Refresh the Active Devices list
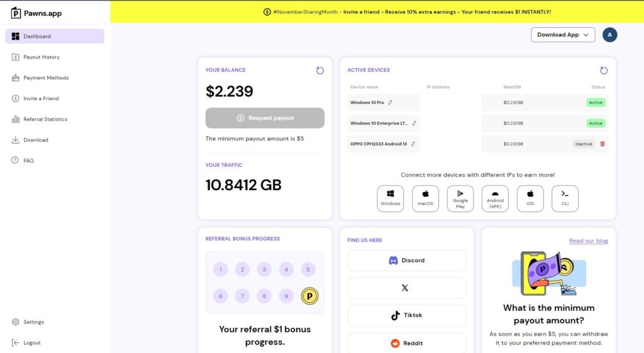The image size is (644, 353). pyautogui.click(x=604, y=70)
